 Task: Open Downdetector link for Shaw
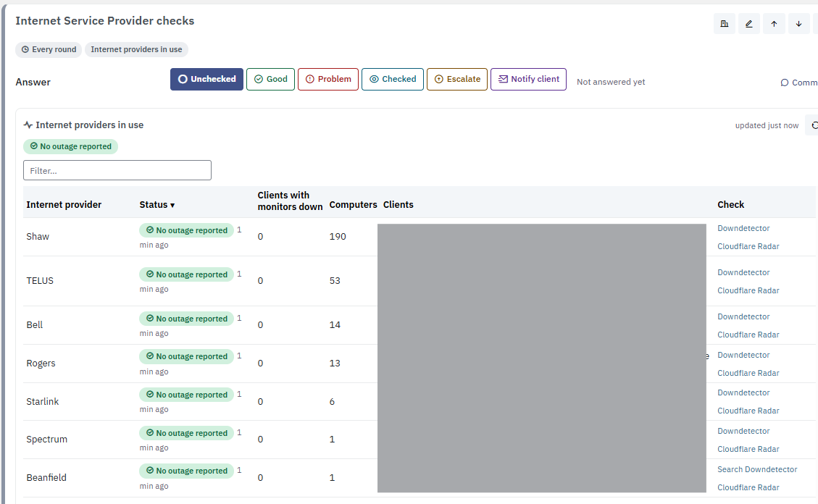coord(743,228)
